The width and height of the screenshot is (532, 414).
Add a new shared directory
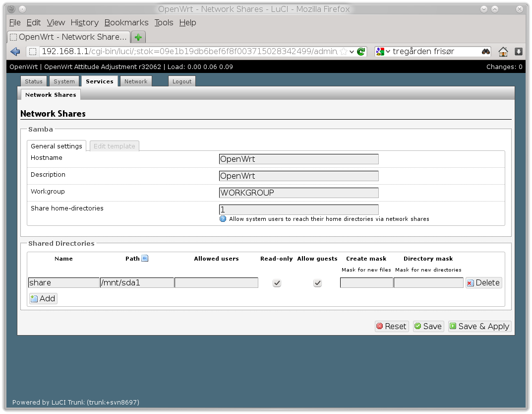(x=43, y=298)
